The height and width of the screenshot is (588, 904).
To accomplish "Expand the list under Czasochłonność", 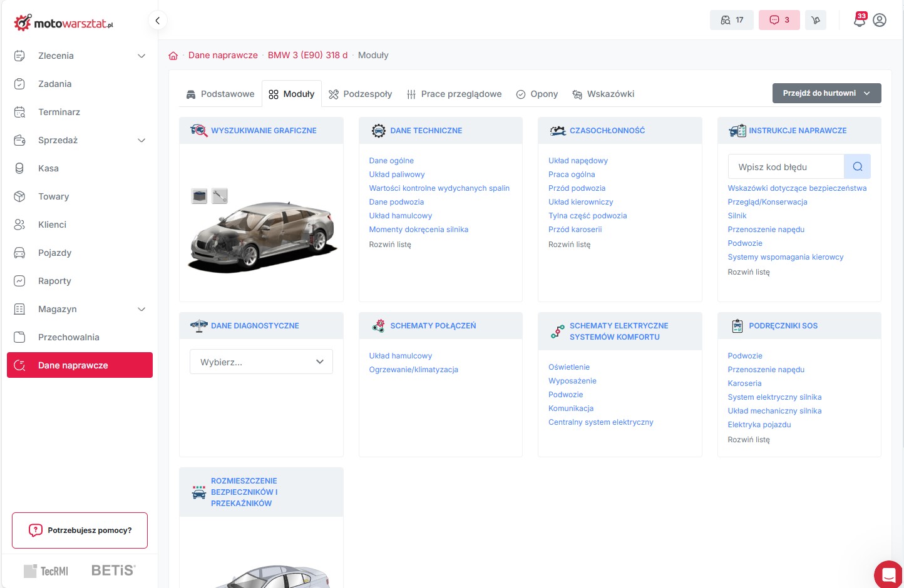I will click(x=569, y=245).
